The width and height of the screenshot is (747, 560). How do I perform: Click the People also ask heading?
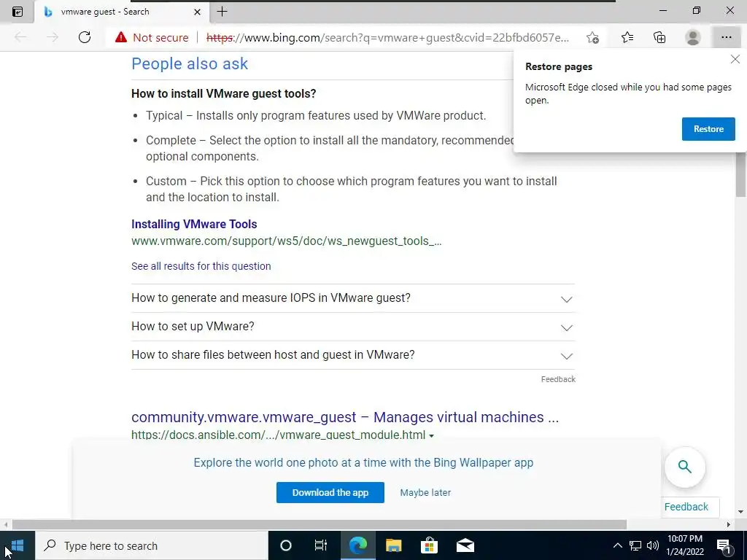coord(190,64)
